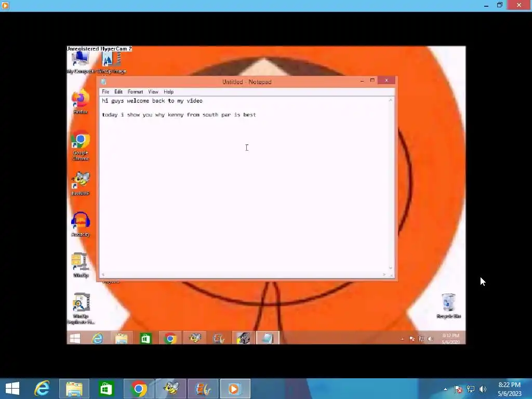Click the bee icon in recorded taskbar
Screen dimensions: 532x399
point(195,338)
